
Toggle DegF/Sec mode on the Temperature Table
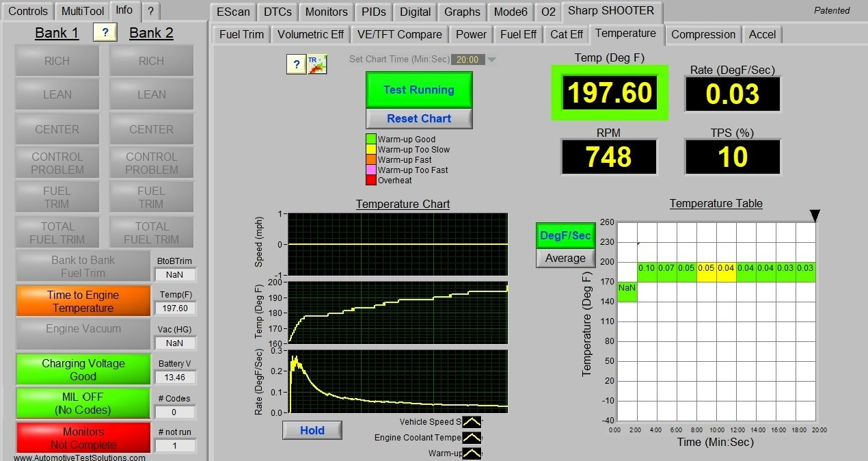click(565, 236)
